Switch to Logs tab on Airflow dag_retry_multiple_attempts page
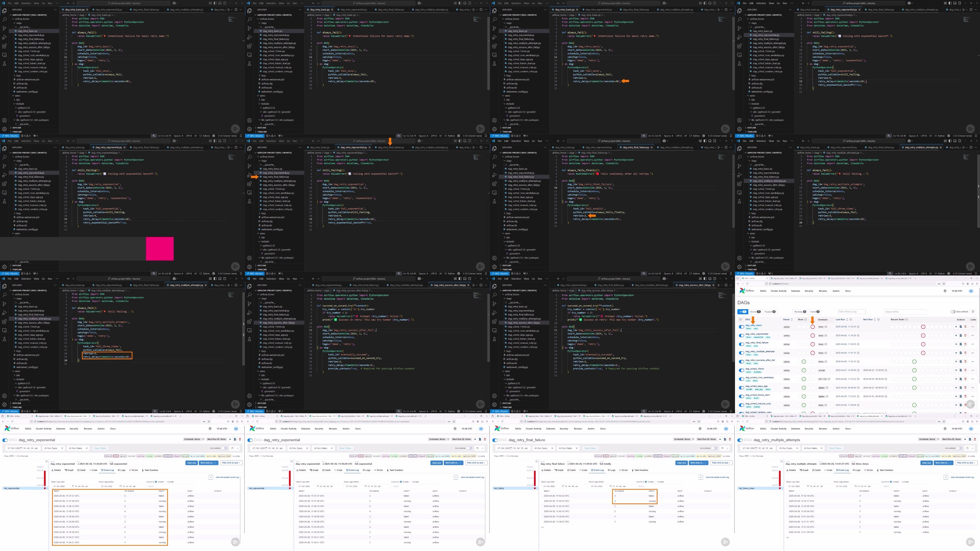 tap(857, 470)
